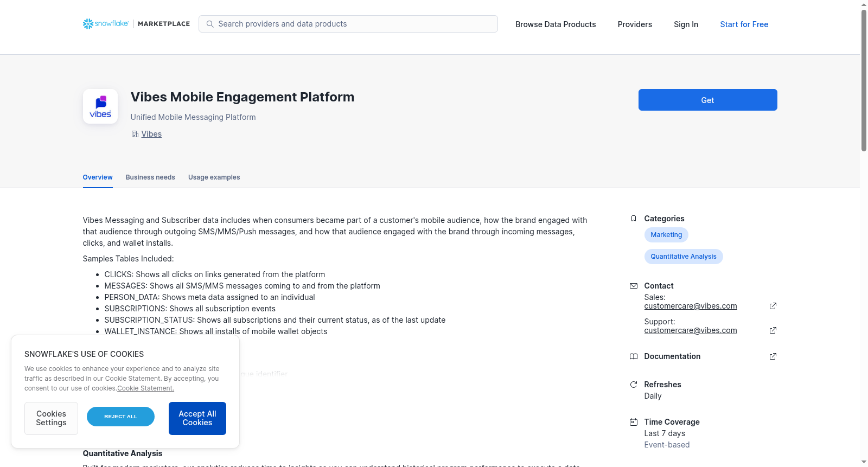Viewport: 868px width, 467px height.
Task: Click the Categories bookmark icon
Action: [x=634, y=219]
